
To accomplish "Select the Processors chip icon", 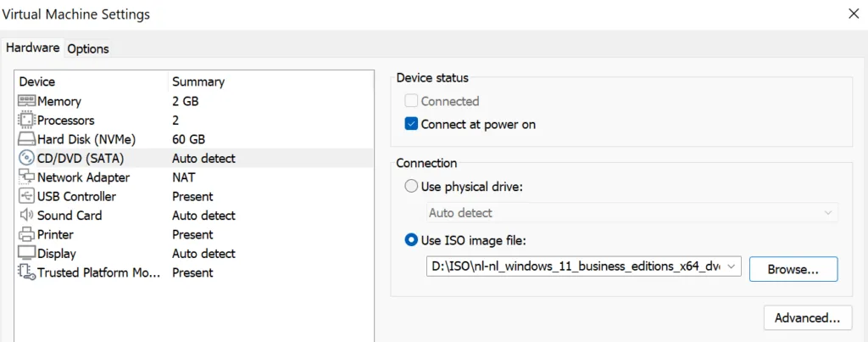I will coord(26,121).
